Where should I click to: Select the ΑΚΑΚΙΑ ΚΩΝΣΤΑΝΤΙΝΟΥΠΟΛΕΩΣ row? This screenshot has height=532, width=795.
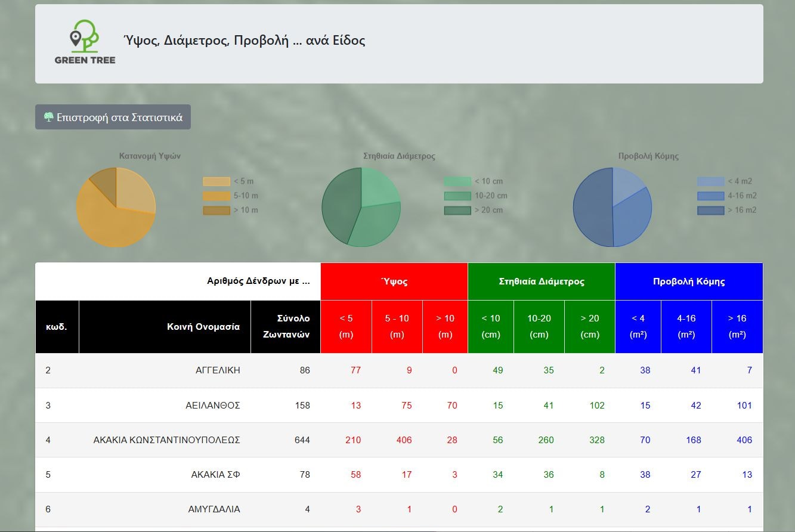click(166, 440)
